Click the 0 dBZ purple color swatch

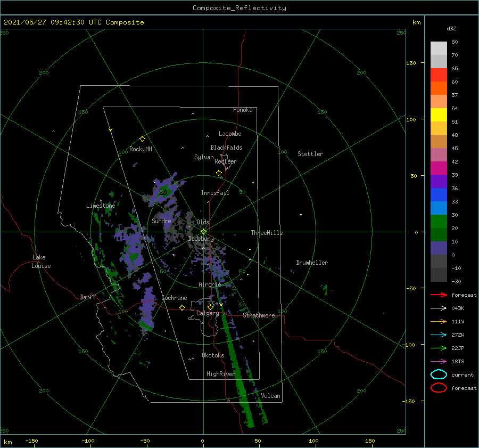439,248
